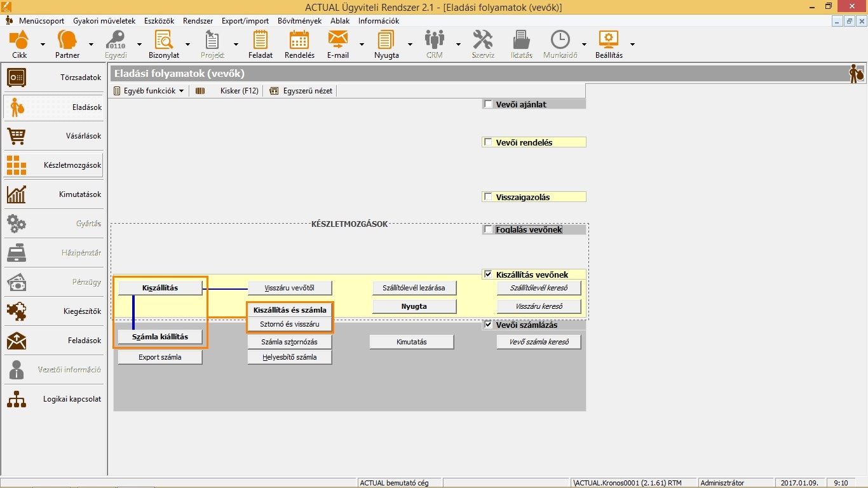Tick the Vevői rendelés checkbox
The height and width of the screenshot is (488, 868).
click(488, 142)
